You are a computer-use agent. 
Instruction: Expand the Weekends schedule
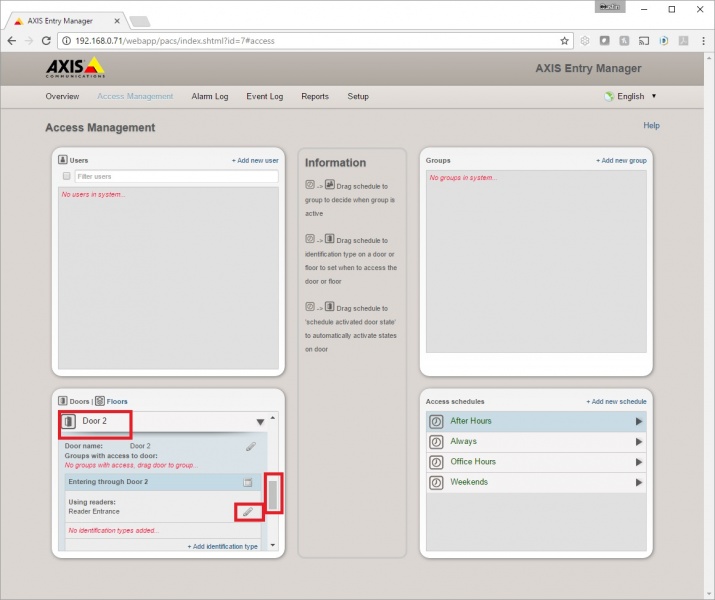pyautogui.click(x=639, y=482)
